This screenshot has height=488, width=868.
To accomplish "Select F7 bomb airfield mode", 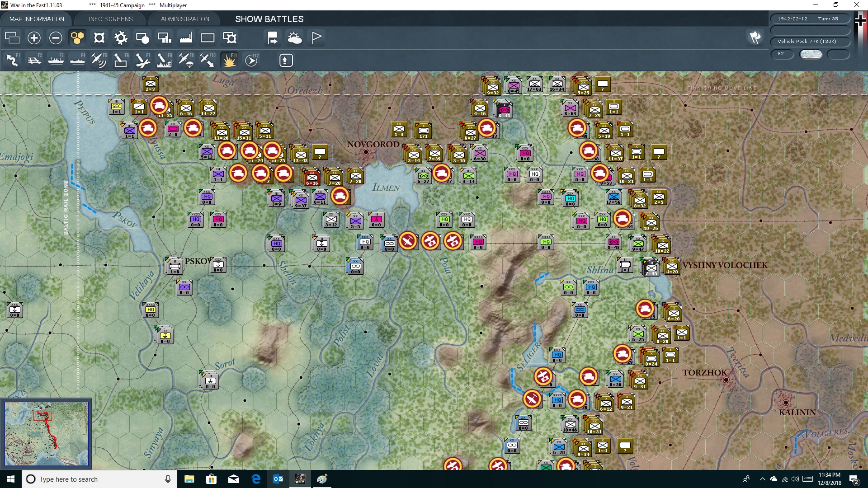I will [x=142, y=60].
